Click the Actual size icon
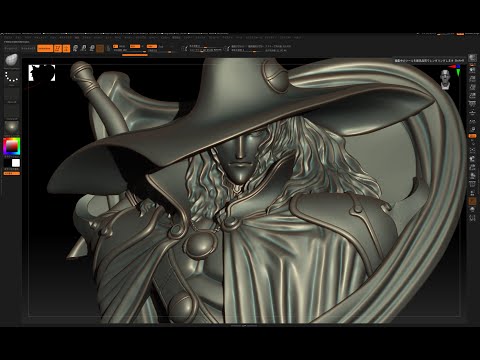 (472, 87)
